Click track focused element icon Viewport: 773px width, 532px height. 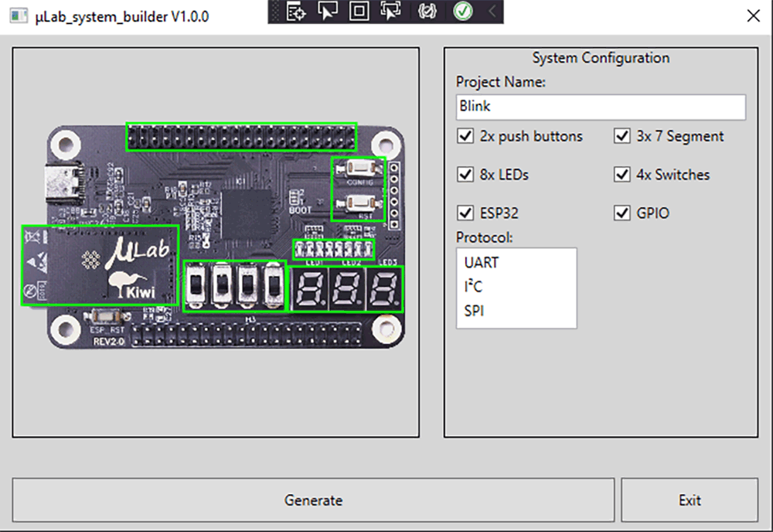tap(390, 12)
